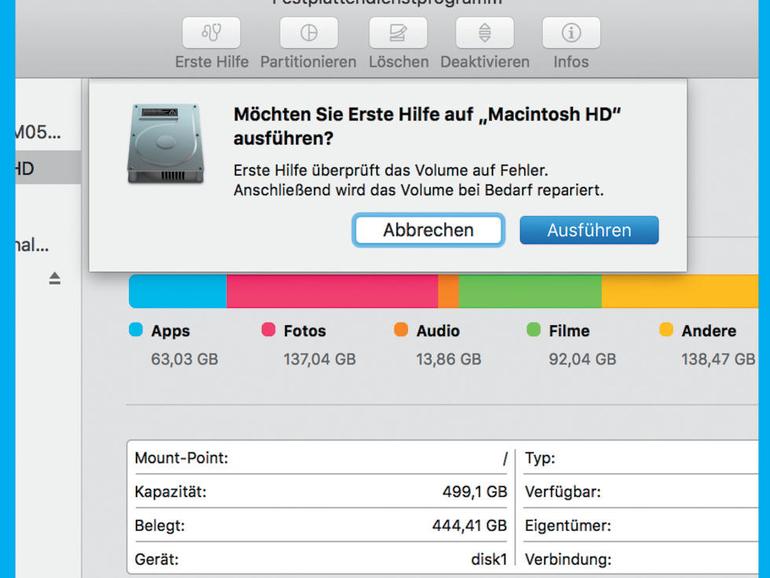This screenshot has width=770, height=578.
Task: Click the Eigentümer label in the table
Action: coord(568,526)
